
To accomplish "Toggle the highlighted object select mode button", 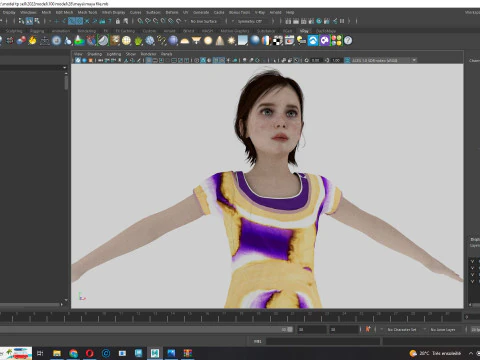I will (x=29, y=21).
